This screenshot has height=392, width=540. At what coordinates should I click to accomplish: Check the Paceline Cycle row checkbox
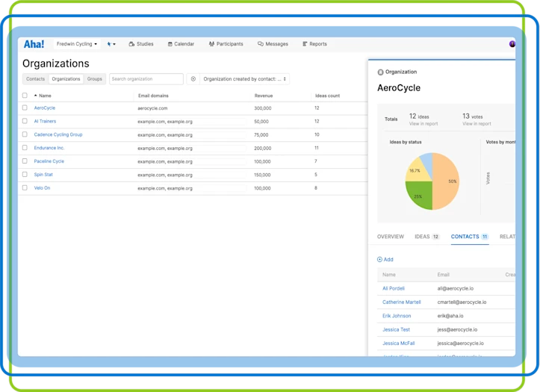(x=25, y=161)
